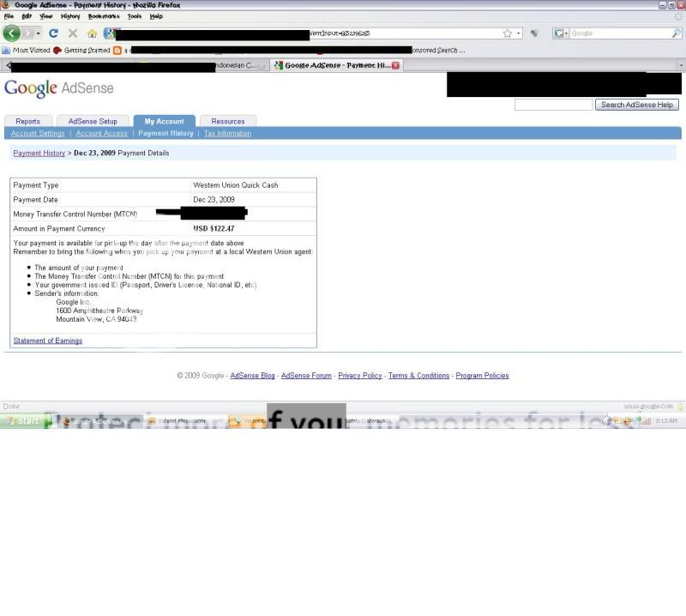
Task: Open the Terms & Conditions footer link
Action: 418,376
